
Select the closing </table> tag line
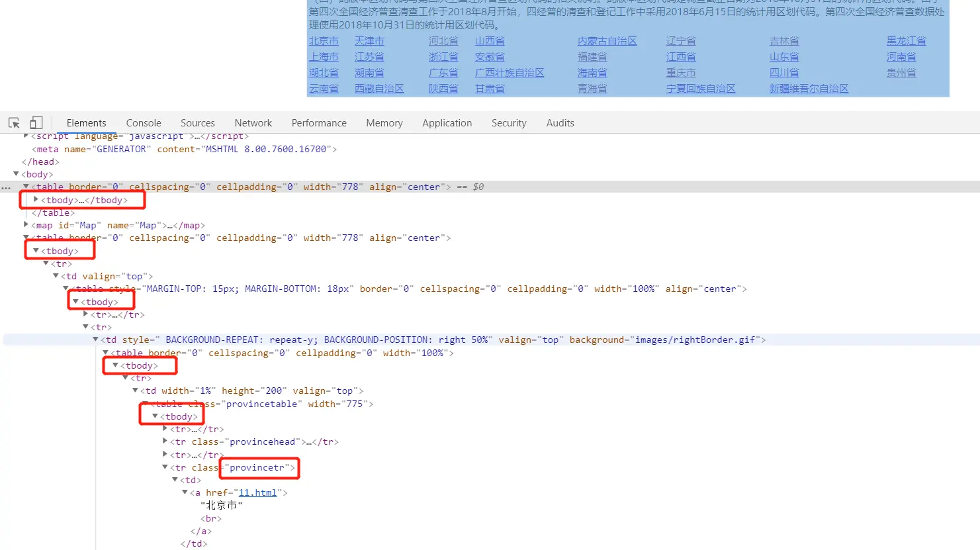pyautogui.click(x=53, y=213)
